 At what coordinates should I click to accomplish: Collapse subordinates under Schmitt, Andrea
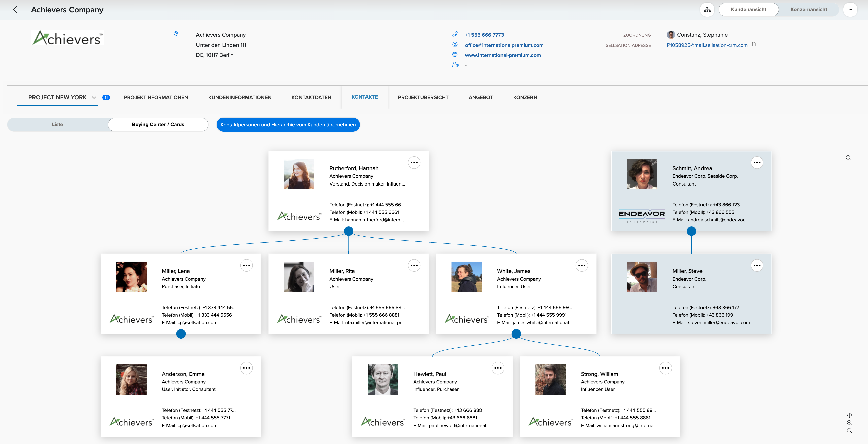[x=691, y=231]
